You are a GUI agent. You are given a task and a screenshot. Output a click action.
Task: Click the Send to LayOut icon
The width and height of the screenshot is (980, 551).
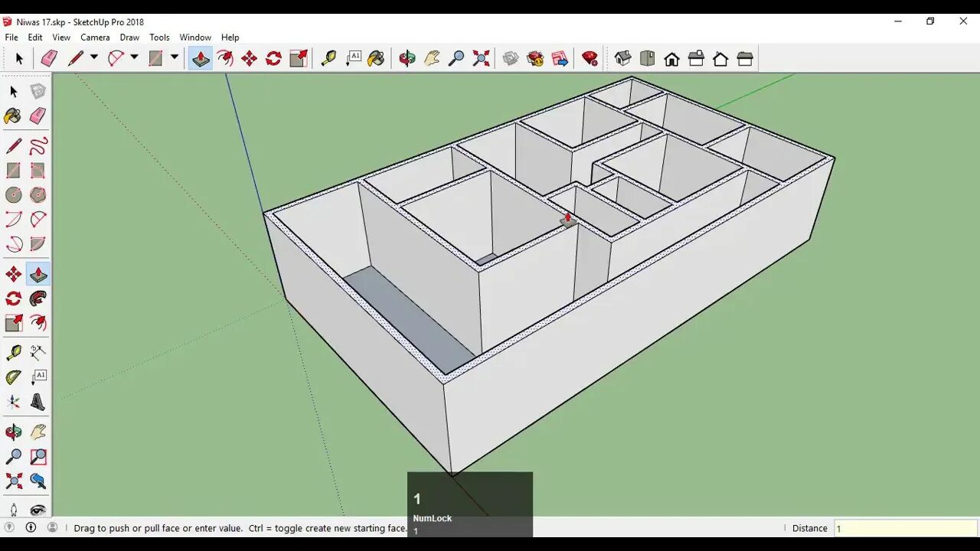(x=560, y=59)
